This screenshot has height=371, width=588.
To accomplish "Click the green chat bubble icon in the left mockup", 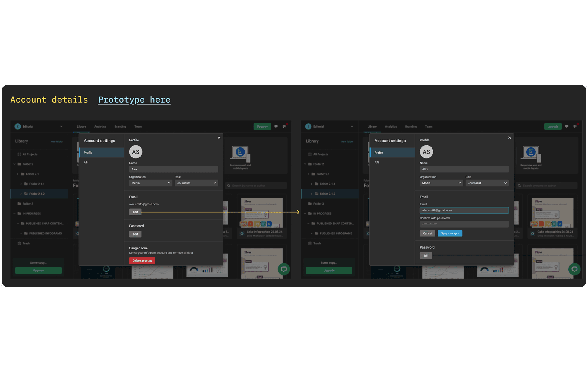I will point(284,269).
